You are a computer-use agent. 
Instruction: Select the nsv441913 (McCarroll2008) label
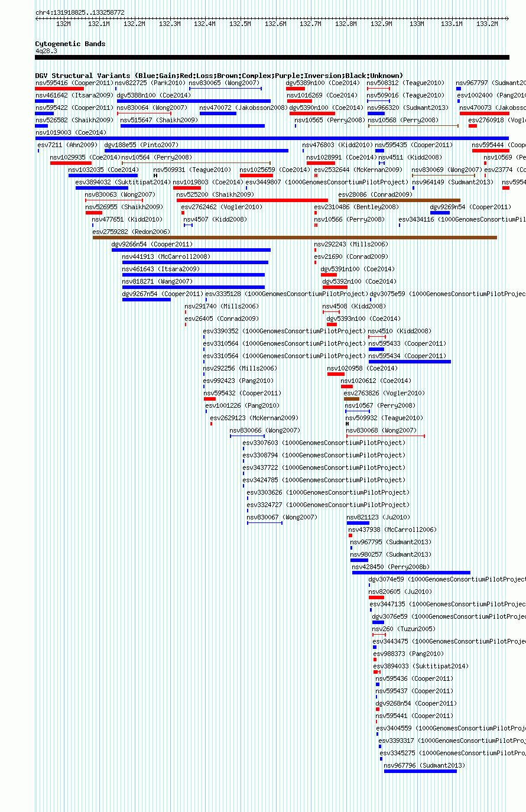pyautogui.click(x=166, y=256)
